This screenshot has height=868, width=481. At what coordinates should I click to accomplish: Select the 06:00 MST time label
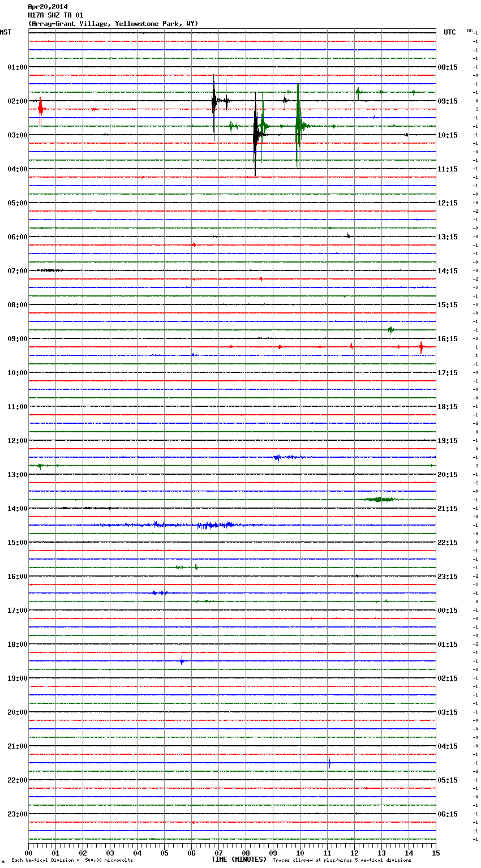18,237
